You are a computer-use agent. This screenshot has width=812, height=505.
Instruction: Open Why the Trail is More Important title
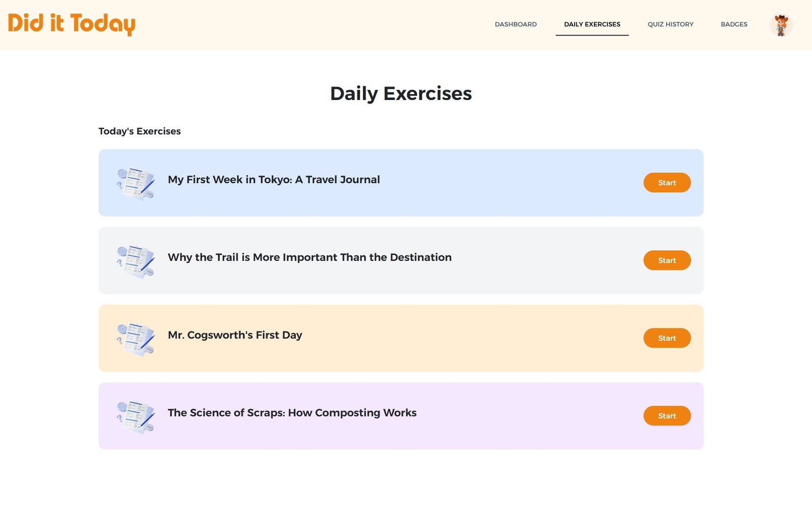pyautogui.click(x=310, y=257)
